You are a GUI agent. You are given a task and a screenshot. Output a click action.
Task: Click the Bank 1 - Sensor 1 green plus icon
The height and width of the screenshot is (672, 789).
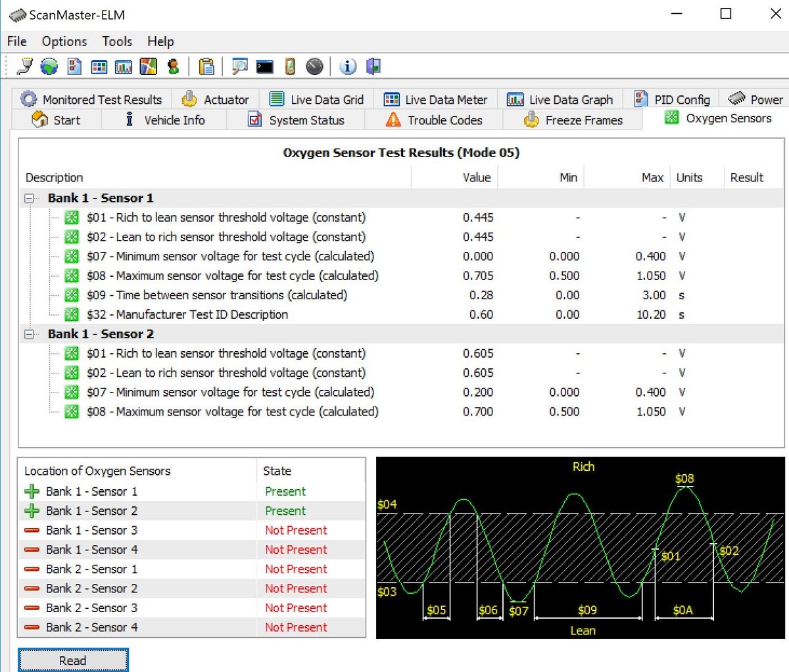point(32,491)
